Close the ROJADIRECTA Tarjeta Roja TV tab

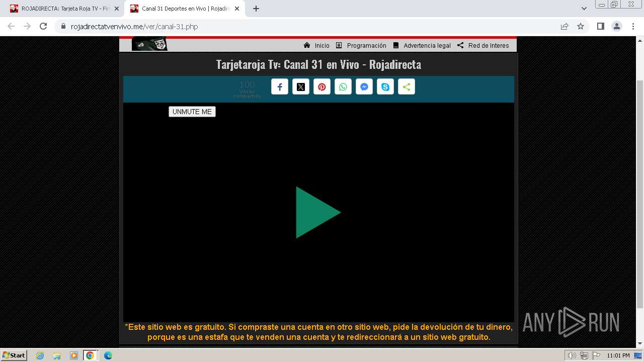pyautogui.click(x=117, y=9)
